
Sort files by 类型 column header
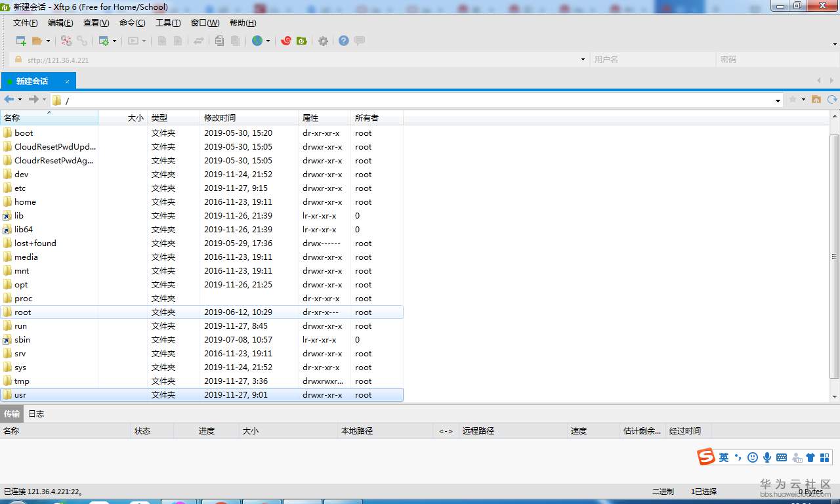[x=173, y=118]
